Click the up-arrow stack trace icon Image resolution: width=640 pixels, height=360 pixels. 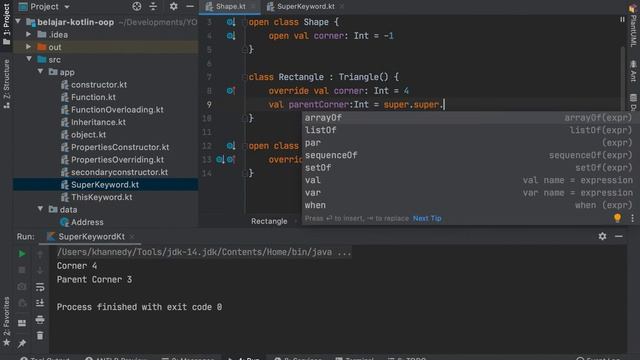[x=40, y=255]
